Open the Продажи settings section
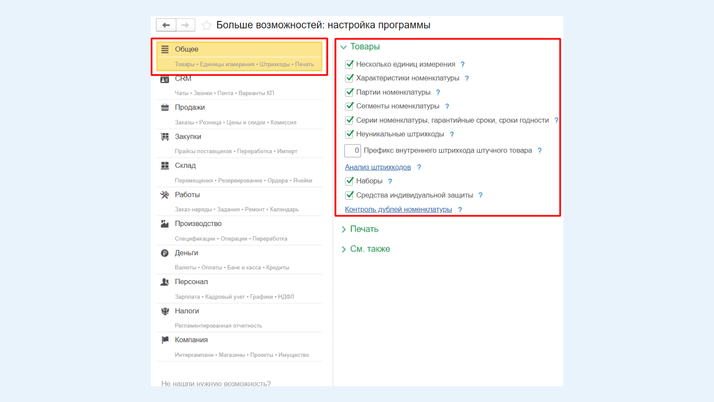The height and width of the screenshot is (402, 714). (240, 114)
